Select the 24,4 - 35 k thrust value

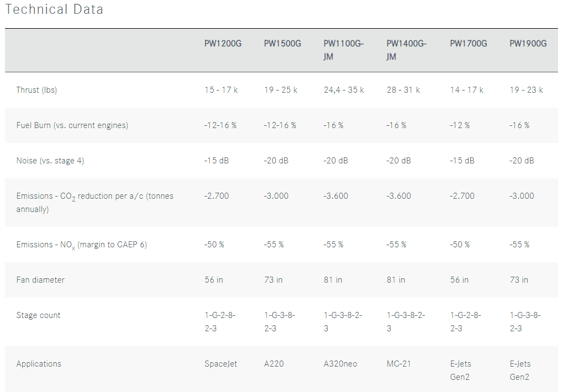344,90
